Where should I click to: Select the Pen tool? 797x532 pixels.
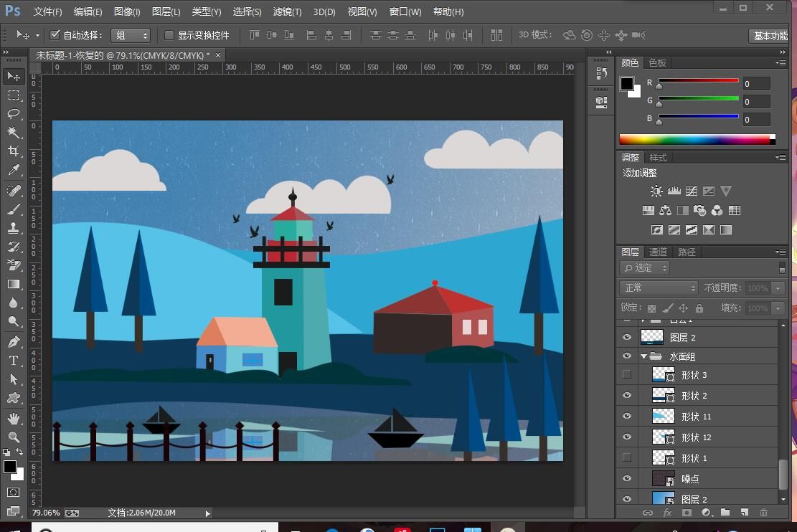coord(14,341)
